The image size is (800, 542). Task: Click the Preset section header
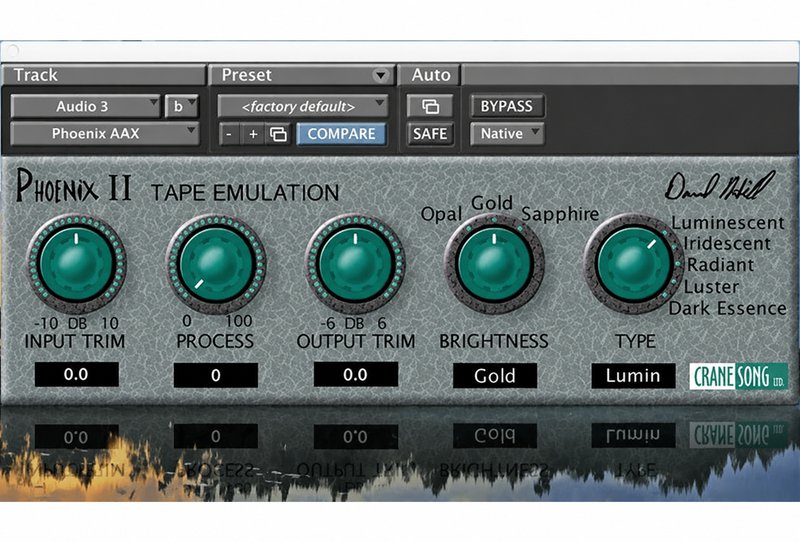(x=302, y=75)
